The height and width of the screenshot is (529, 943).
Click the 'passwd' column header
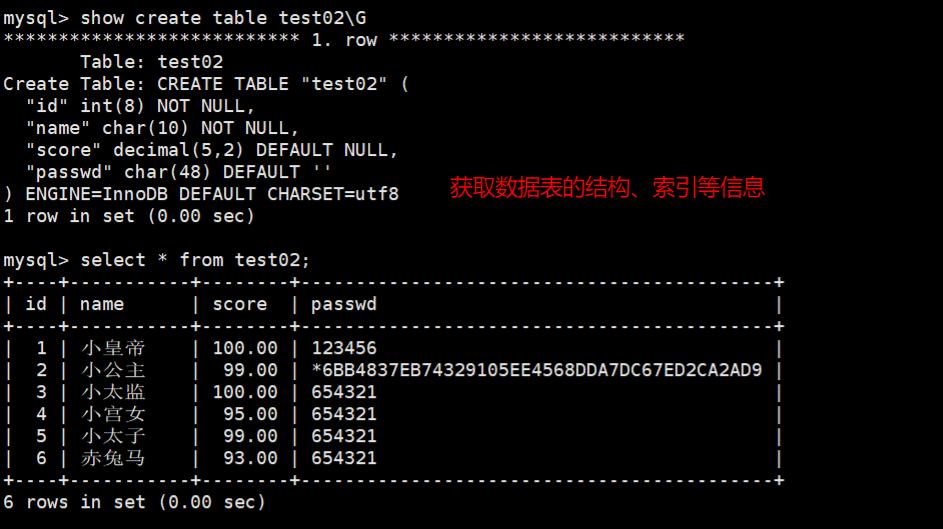[344, 304]
